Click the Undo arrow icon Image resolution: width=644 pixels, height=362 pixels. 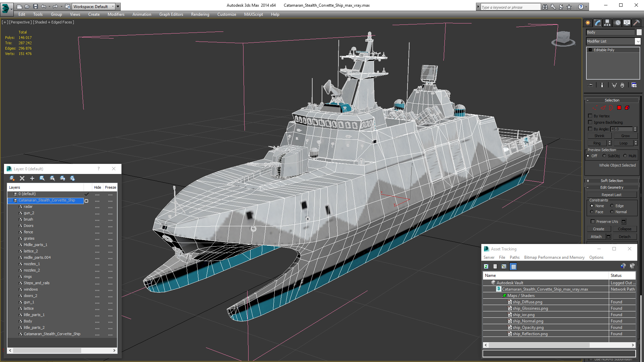(44, 6)
